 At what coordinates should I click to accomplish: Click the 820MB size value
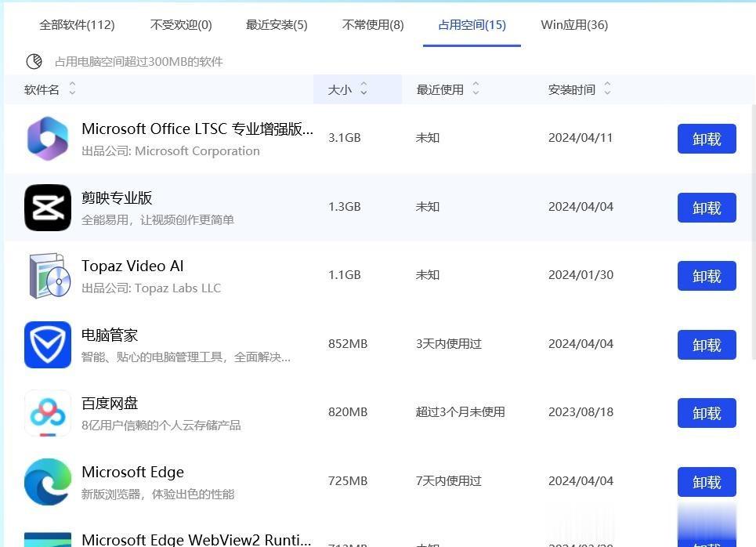348,411
